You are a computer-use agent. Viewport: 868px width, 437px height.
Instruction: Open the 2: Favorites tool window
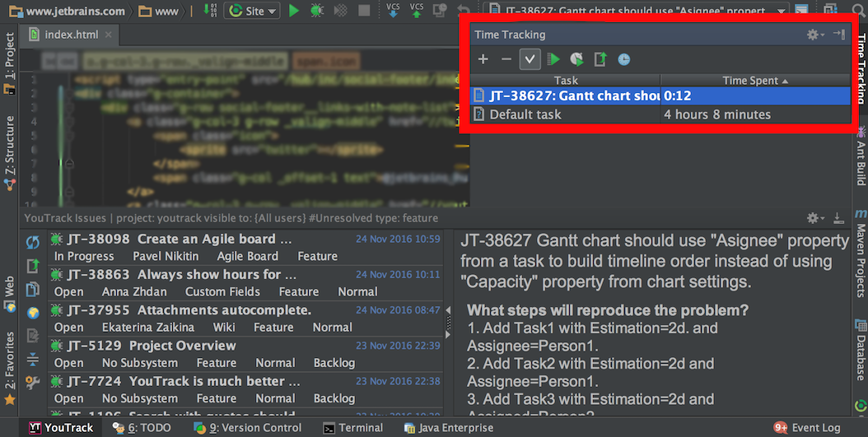click(9, 369)
